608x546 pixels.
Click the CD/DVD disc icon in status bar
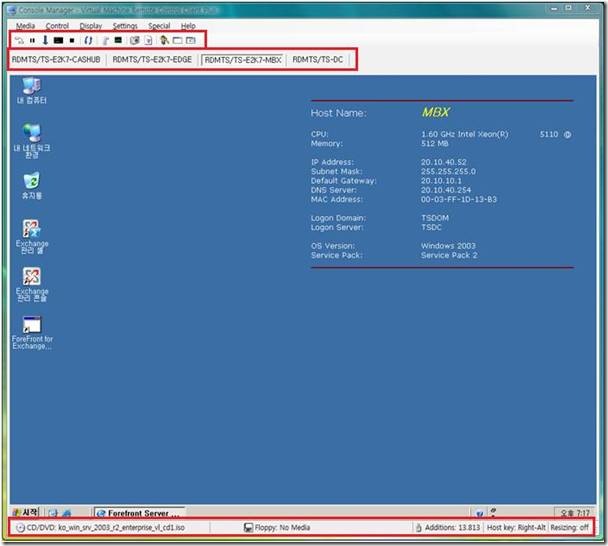(20, 528)
